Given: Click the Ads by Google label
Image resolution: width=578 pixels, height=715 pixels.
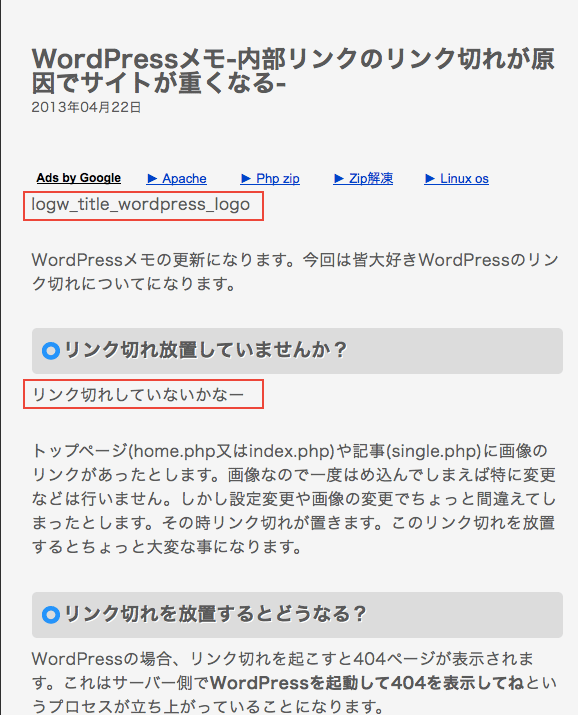Looking at the screenshot, I should (78, 178).
